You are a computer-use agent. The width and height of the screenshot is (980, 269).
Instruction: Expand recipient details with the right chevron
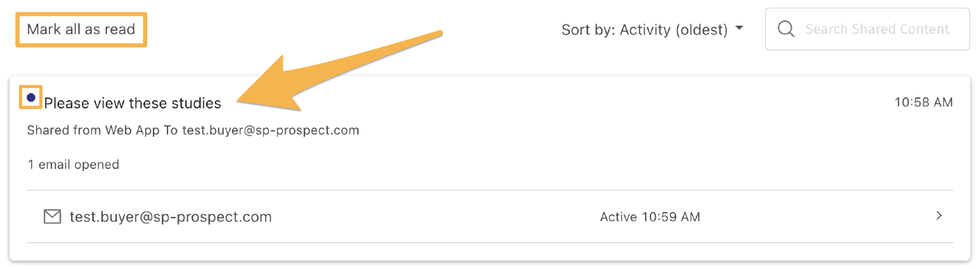pos(939,215)
